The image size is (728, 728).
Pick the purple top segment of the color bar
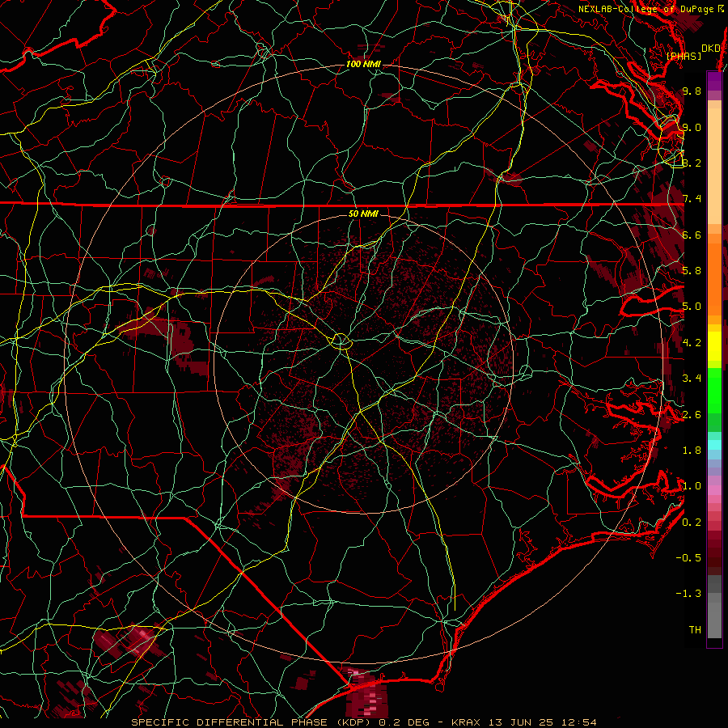[x=714, y=81]
